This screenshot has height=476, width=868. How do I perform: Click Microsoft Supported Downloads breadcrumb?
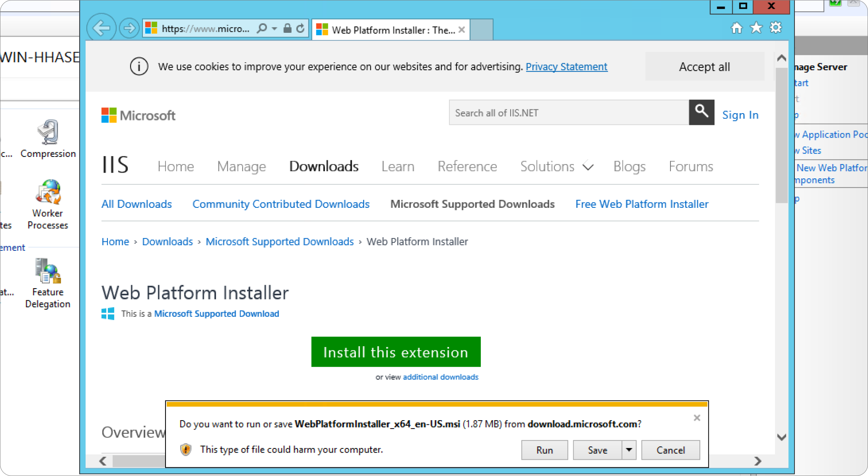(x=279, y=241)
